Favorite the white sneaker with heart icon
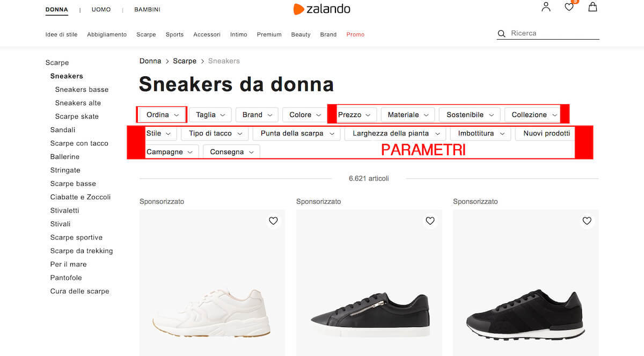The width and height of the screenshot is (644, 356). coord(273,221)
